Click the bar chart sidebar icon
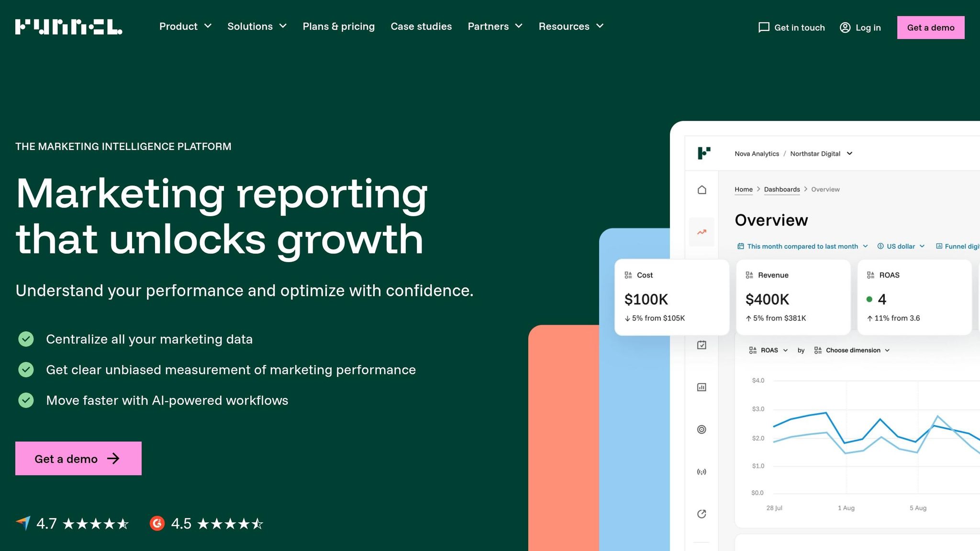 702,387
